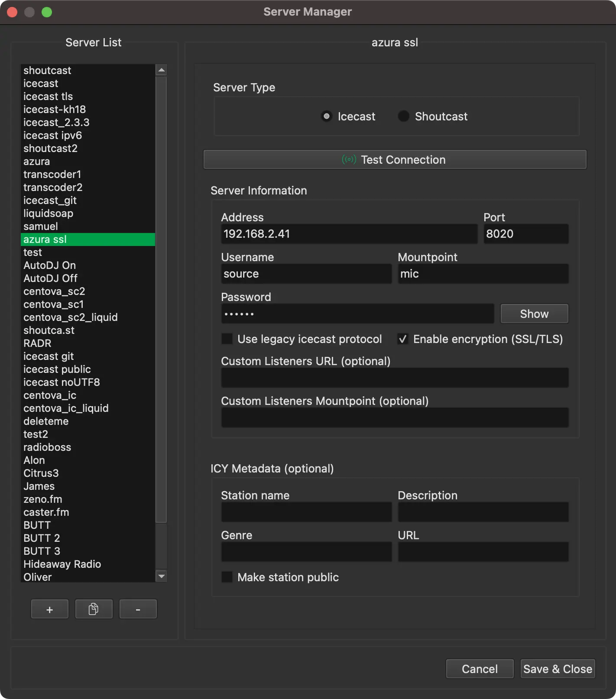Image resolution: width=616 pixels, height=699 pixels.
Task: Enable the legacy icecast protocol checkbox
Action: point(227,339)
